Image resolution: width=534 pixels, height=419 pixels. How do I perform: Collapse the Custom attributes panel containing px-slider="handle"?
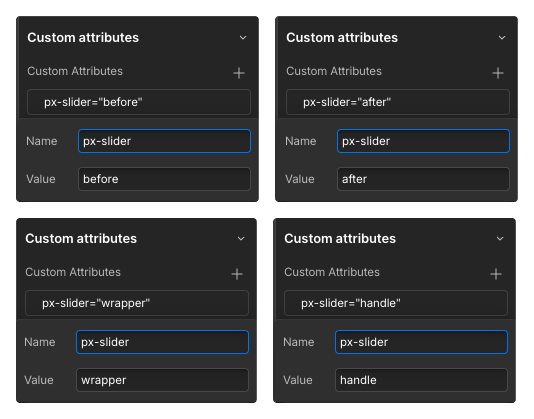pos(500,238)
